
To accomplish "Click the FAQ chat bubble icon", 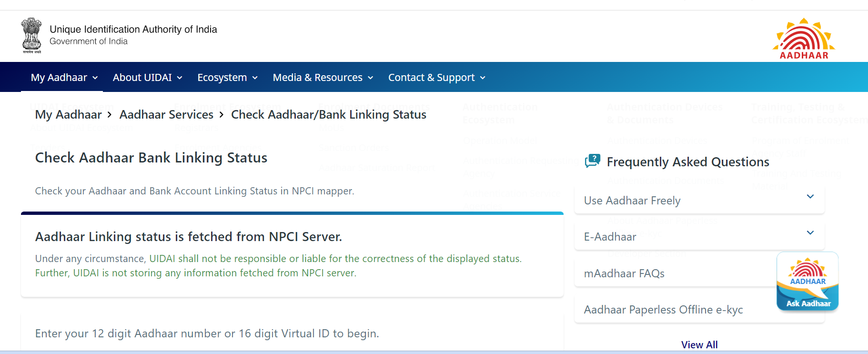I will [592, 161].
